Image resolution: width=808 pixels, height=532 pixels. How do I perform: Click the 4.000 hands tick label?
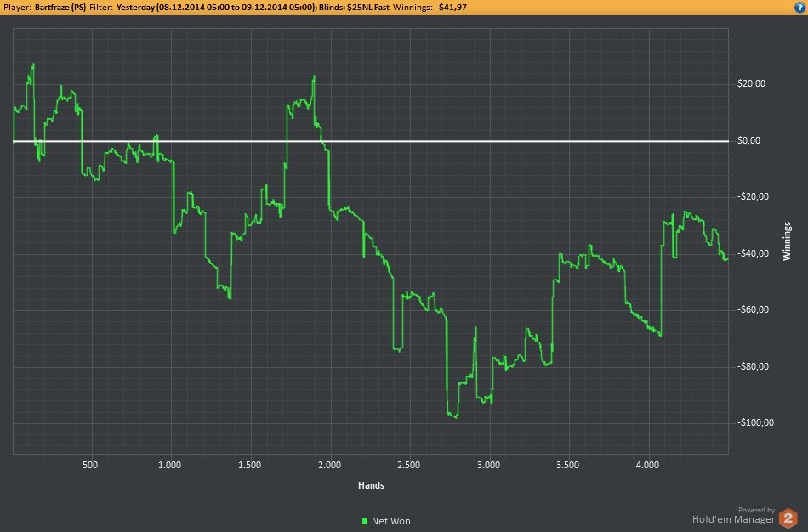pyautogui.click(x=647, y=465)
